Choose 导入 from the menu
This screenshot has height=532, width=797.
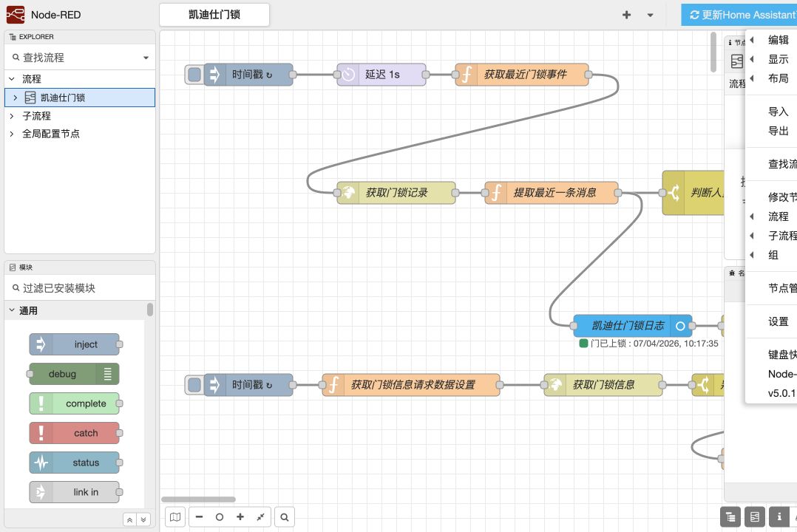tap(771, 112)
